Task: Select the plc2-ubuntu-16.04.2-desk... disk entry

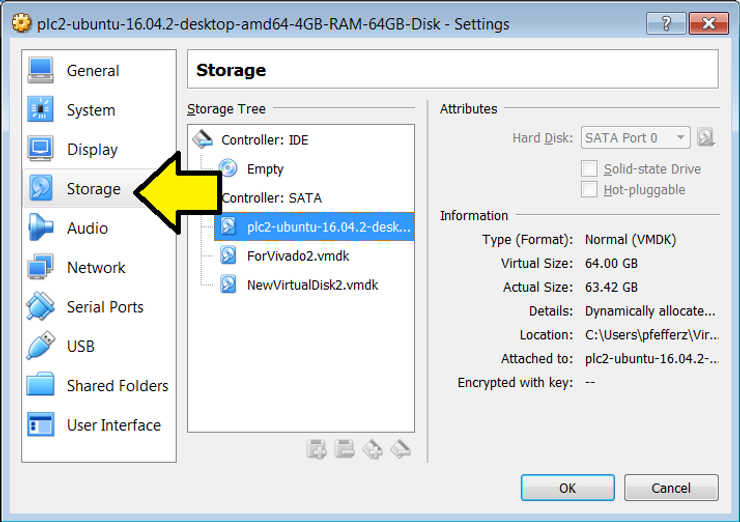Action: (x=314, y=227)
